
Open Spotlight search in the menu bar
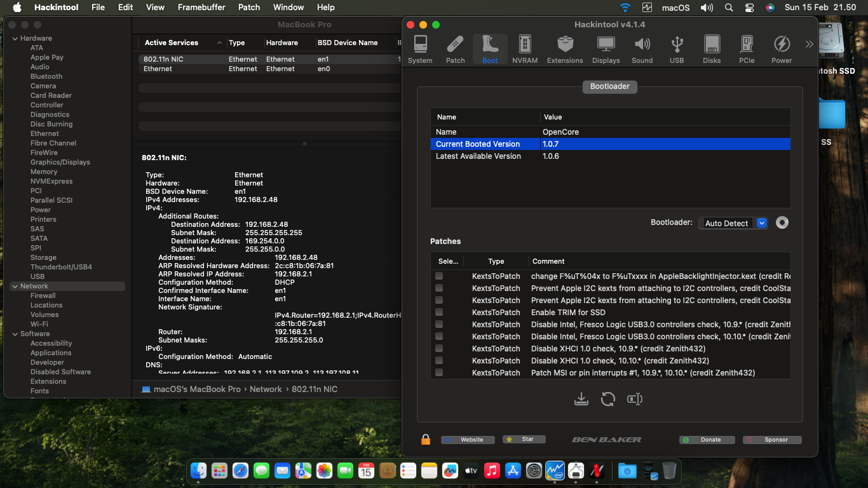[729, 8]
